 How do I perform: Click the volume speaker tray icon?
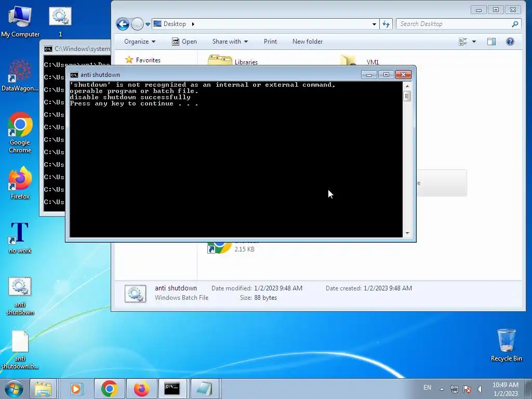point(480,389)
